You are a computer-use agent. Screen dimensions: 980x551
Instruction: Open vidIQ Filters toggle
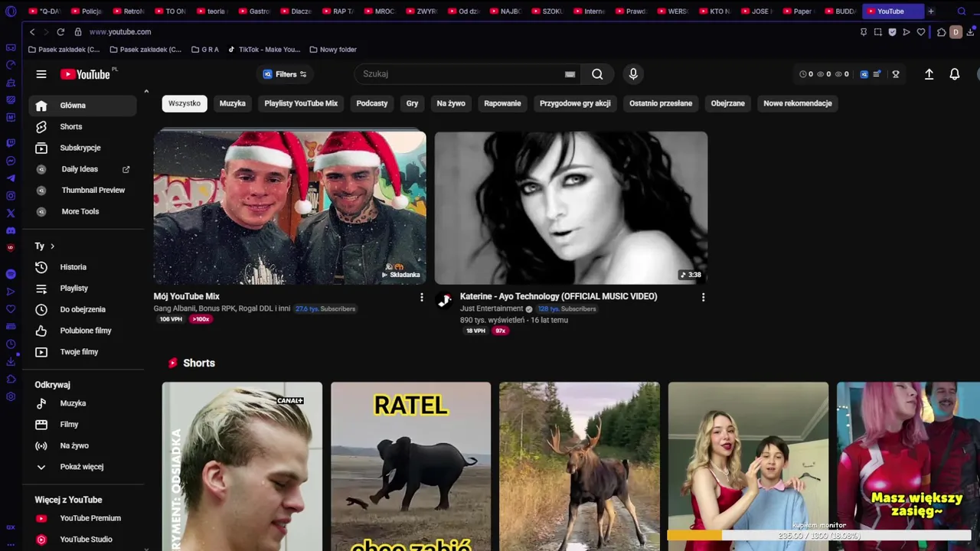tap(285, 74)
